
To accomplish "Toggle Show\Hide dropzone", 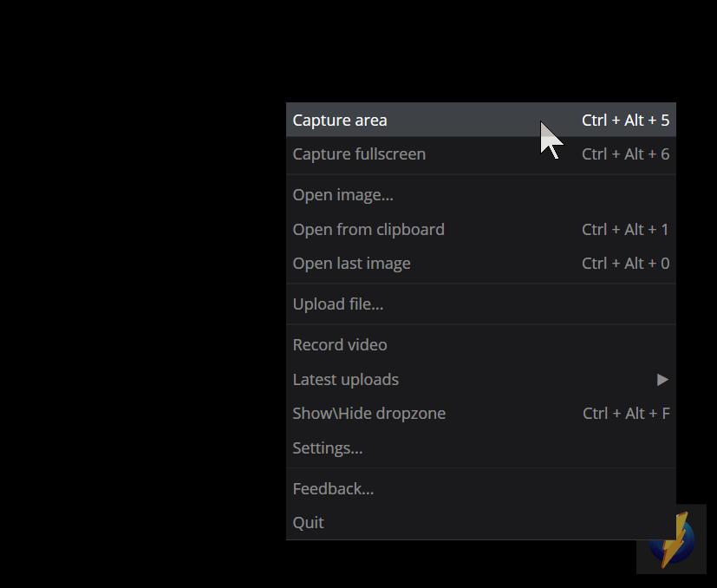I will 368,414.
